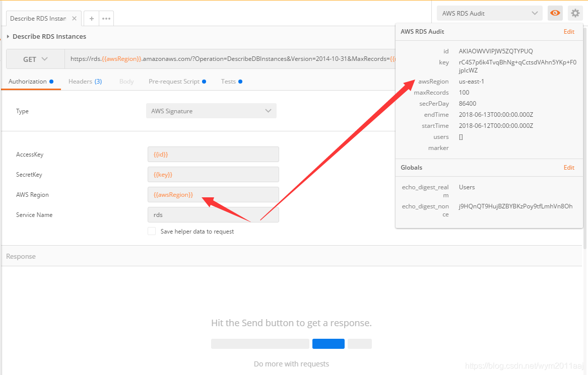Image resolution: width=588 pixels, height=375 pixels.
Task: Close the Describe RDS Instances tab
Action: click(x=74, y=18)
